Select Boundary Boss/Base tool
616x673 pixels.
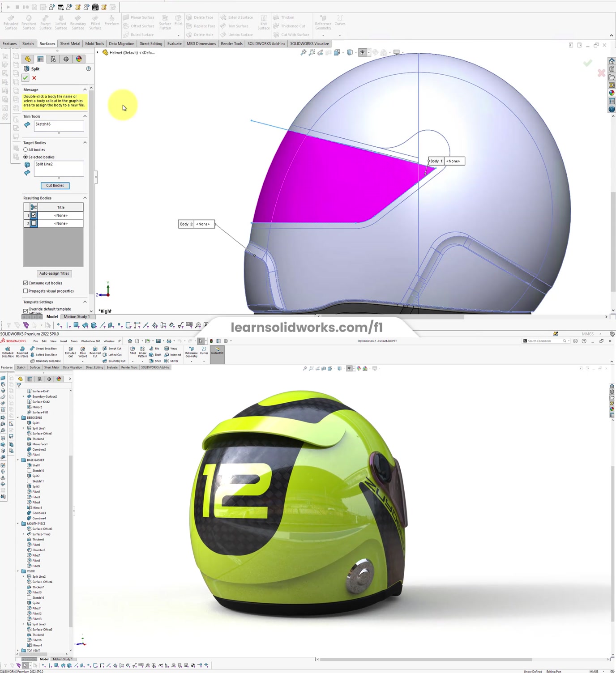45,361
